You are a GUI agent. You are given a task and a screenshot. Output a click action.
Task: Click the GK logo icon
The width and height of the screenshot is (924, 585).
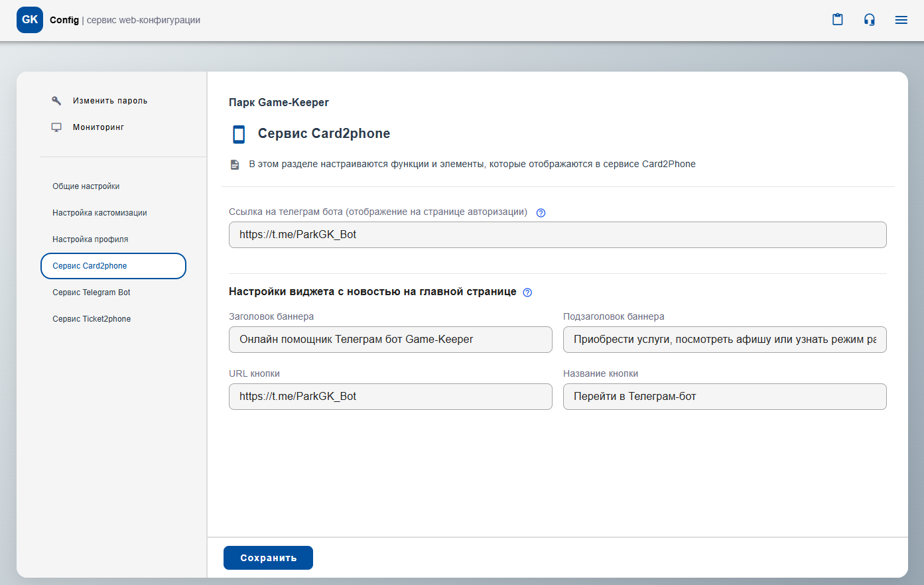pyautogui.click(x=30, y=20)
